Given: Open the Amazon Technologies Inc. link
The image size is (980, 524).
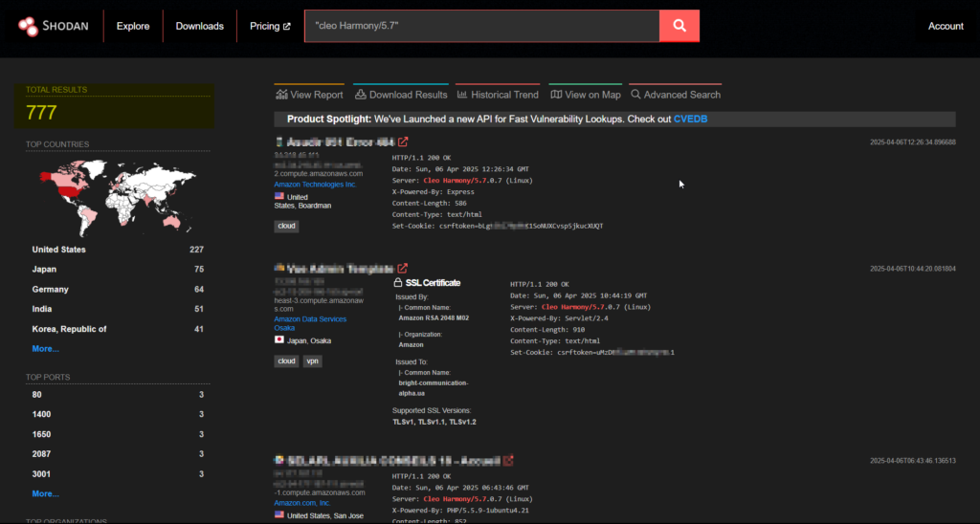Looking at the screenshot, I should [x=315, y=185].
